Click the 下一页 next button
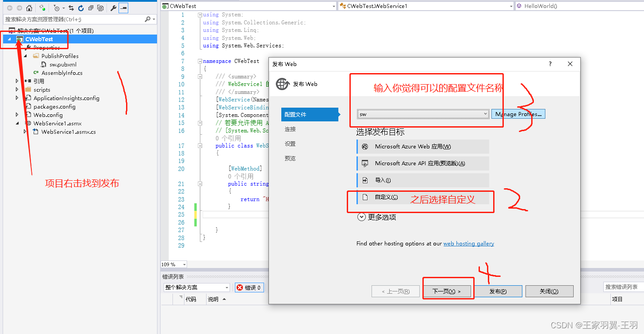The width and height of the screenshot is (644, 334). point(447,291)
